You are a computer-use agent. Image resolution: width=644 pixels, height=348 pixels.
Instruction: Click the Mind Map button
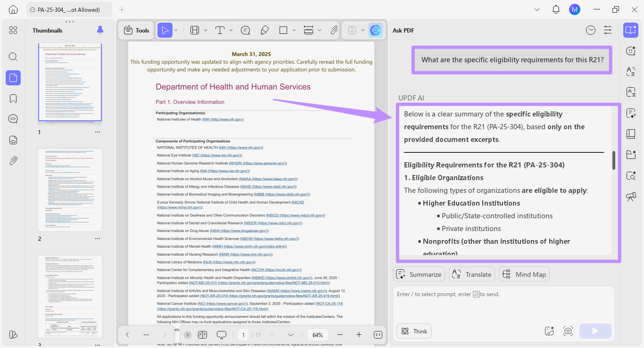tap(524, 274)
